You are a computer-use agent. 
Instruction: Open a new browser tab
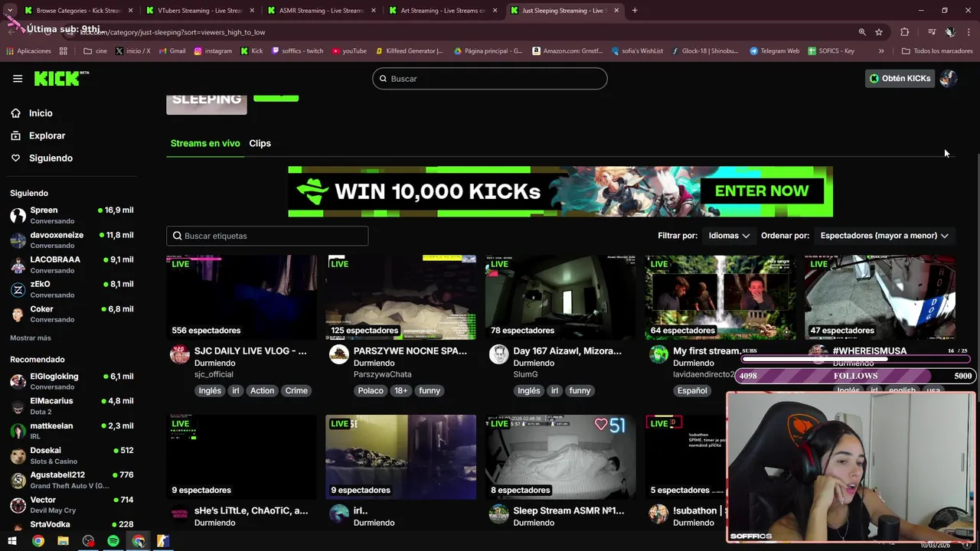pos(635,11)
